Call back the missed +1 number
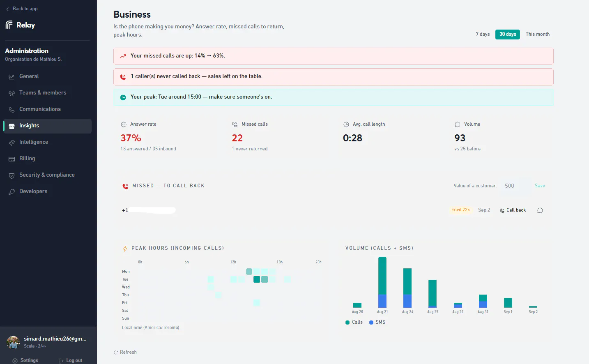The height and width of the screenshot is (364, 589). point(513,210)
